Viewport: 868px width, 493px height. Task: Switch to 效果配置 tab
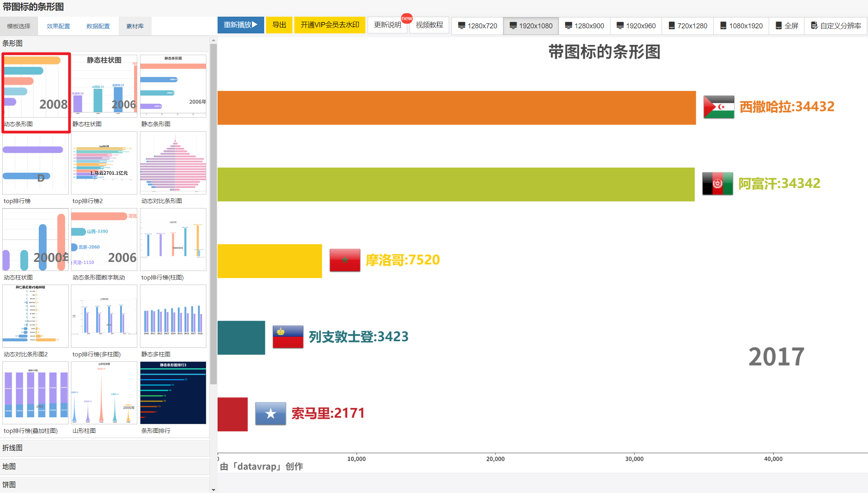(x=58, y=26)
